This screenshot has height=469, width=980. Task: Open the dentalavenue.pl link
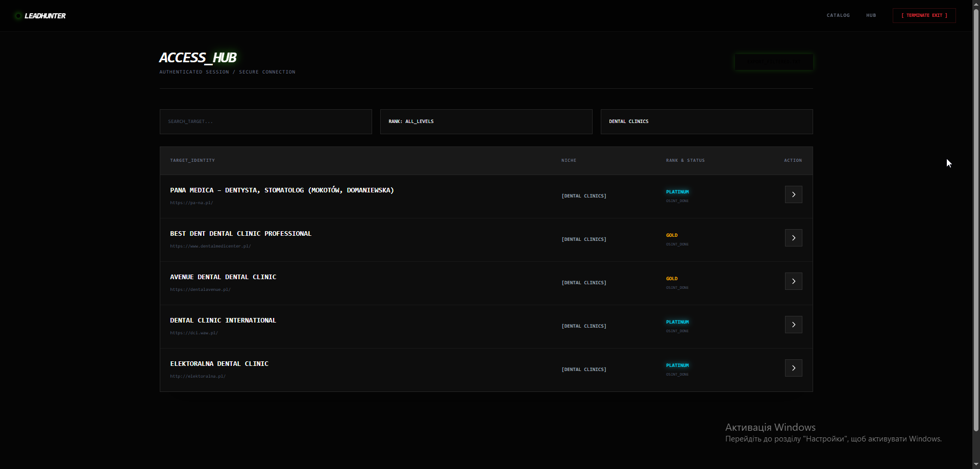coord(200,289)
